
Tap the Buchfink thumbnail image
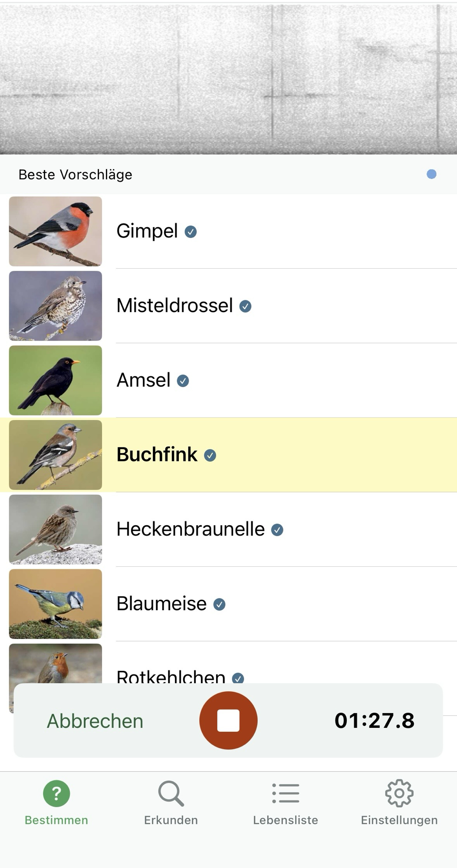pos(56,455)
